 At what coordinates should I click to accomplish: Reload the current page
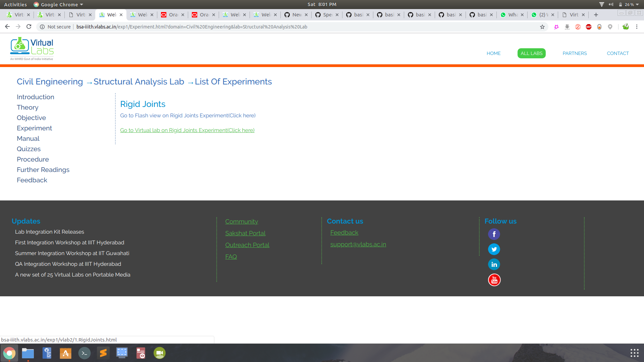point(29,26)
